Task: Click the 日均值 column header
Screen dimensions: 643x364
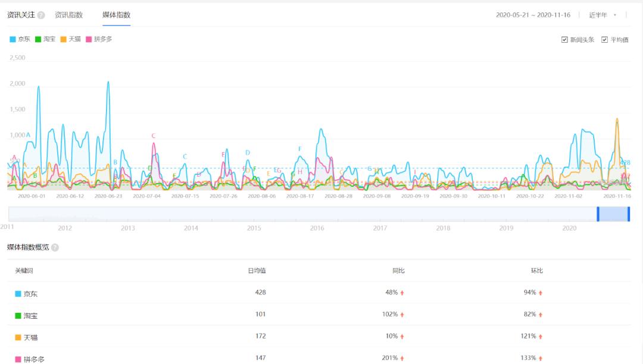Action: click(x=257, y=271)
